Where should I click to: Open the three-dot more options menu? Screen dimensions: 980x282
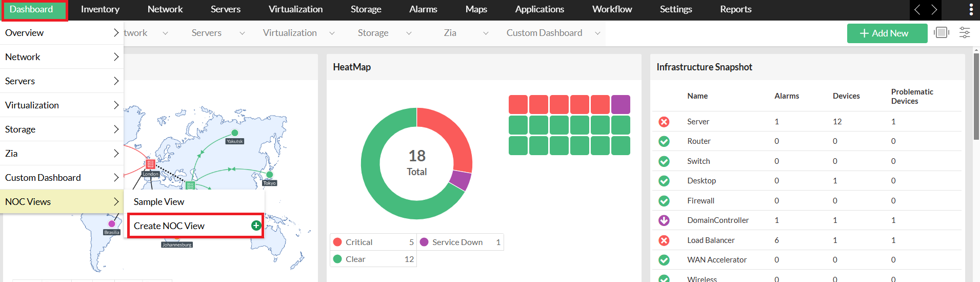tap(971, 10)
